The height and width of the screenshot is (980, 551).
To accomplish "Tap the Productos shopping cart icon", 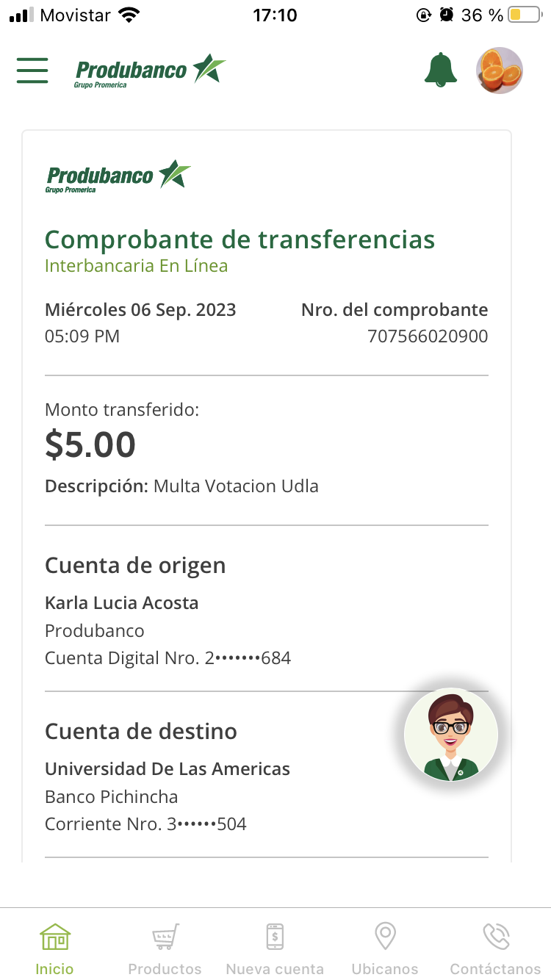I will [x=165, y=937].
